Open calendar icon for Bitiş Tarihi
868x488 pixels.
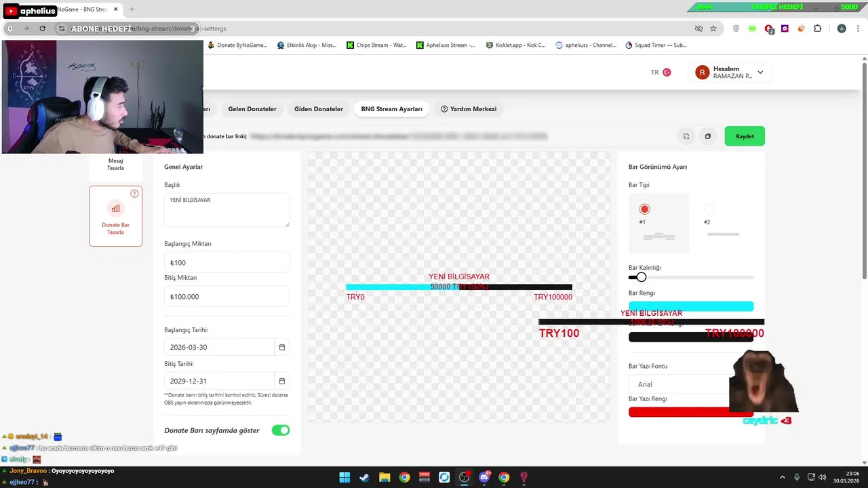click(x=282, y=381)
